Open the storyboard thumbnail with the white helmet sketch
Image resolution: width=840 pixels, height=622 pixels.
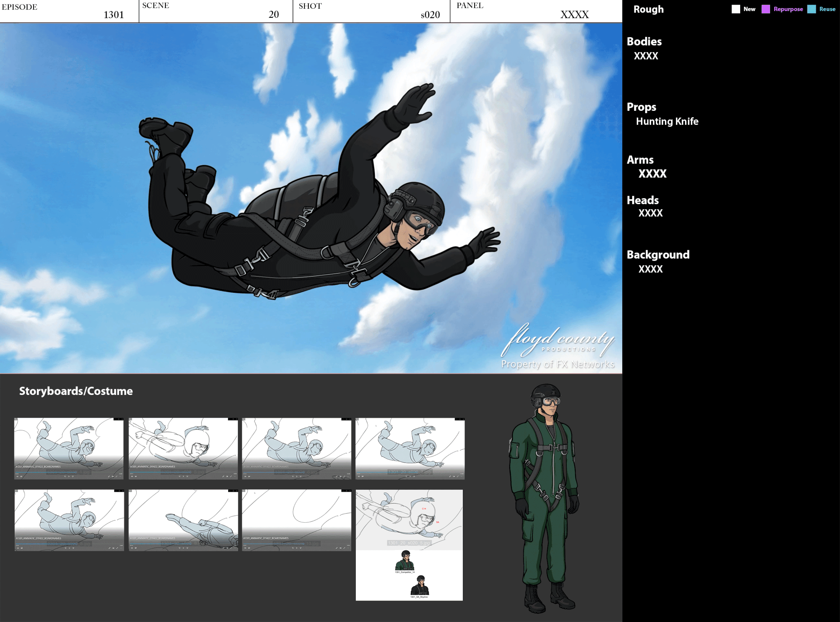coord(183,448)
